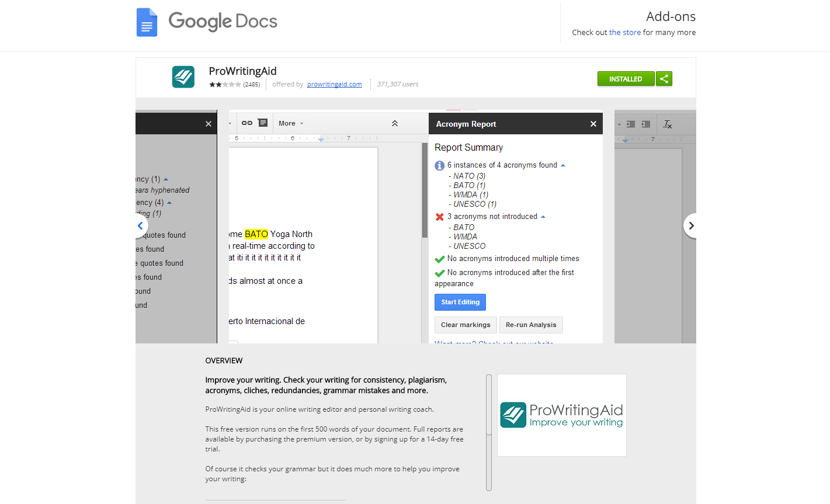Click small dropdown arrow left of link icon
Viewport: 830px width, 504px height.
(x=230, y=123)
